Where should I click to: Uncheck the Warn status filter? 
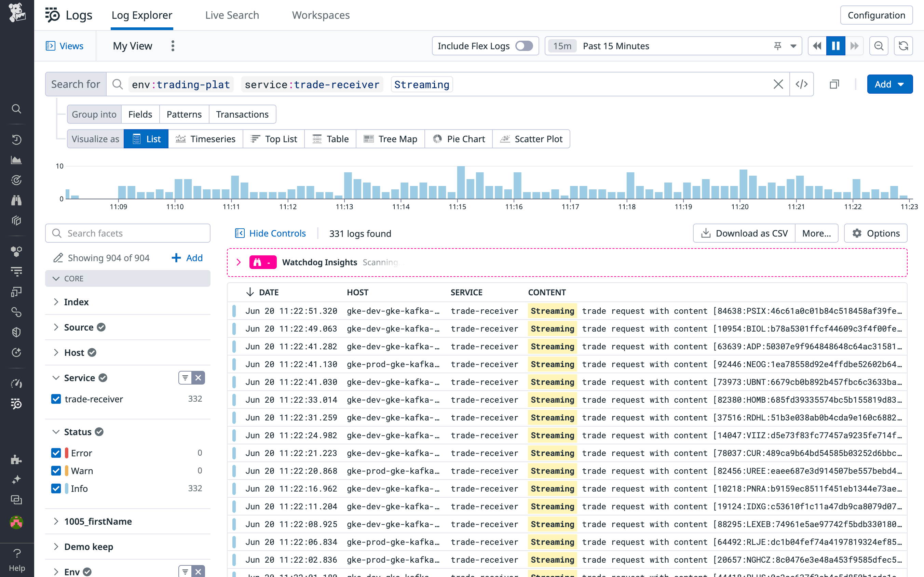pyautogui.click(x=56, y=471)
